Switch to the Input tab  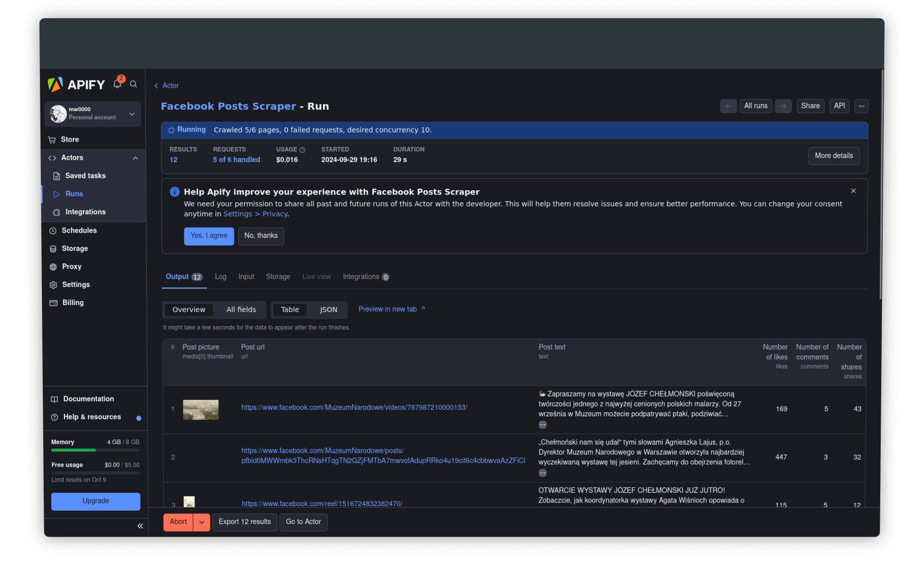(246, 277)
